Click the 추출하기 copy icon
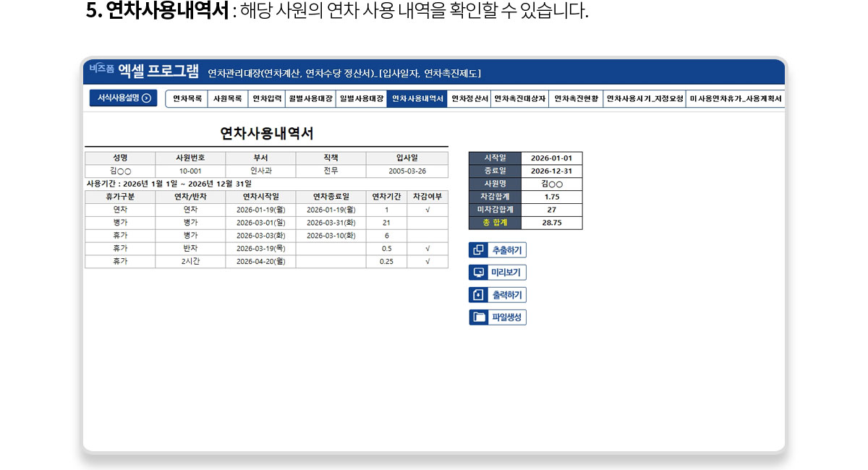The width and height of the screenshot is (868, 470). 478,250
